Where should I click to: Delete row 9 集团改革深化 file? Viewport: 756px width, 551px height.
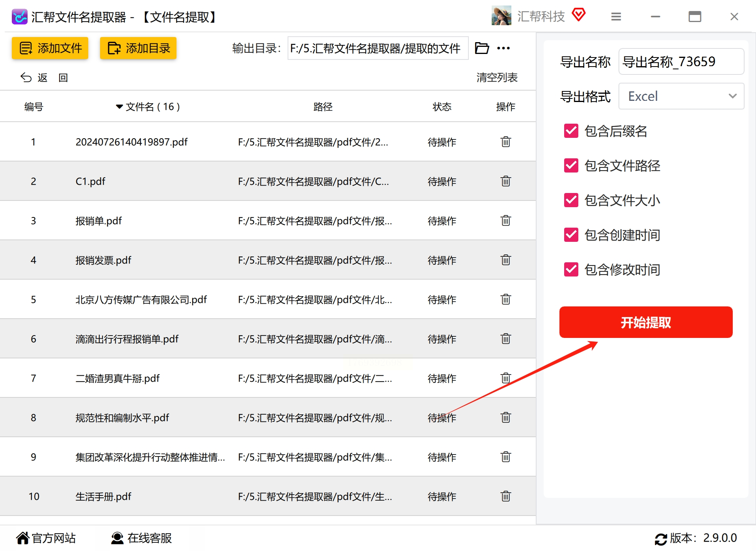point(506,457)
